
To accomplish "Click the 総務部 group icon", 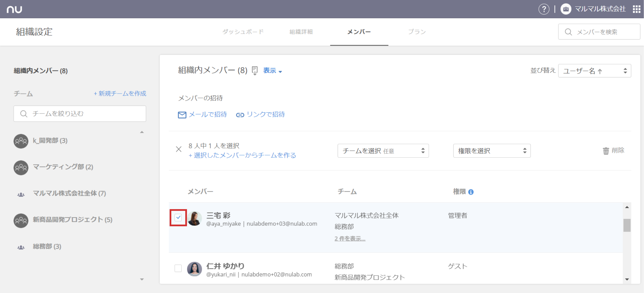I will pyautogui.click(x=21, y=247).
